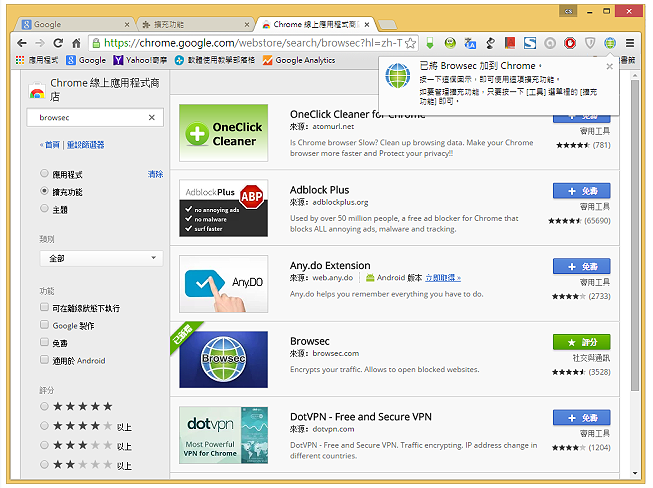Open the Adblock Plus thumbnail image
Viewport: 653px width, 488px height.
pyautogui.click(x=224, y=208)
